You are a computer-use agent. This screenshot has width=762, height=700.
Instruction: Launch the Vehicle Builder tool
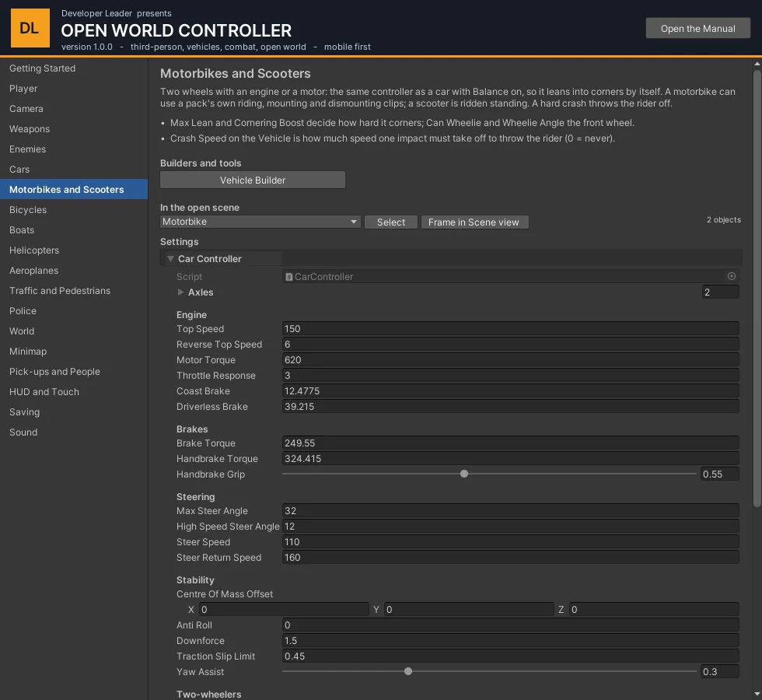pyautogui.click(x=253, y=180)
